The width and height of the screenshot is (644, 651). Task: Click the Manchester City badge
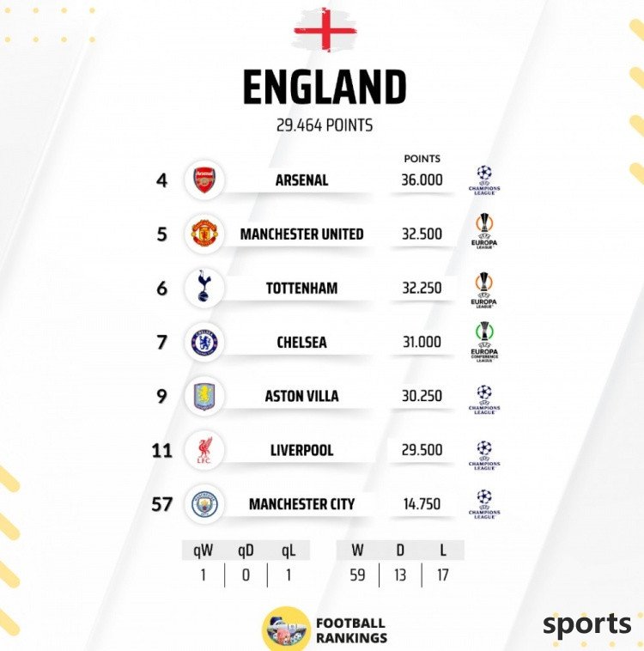coord(204,504)
